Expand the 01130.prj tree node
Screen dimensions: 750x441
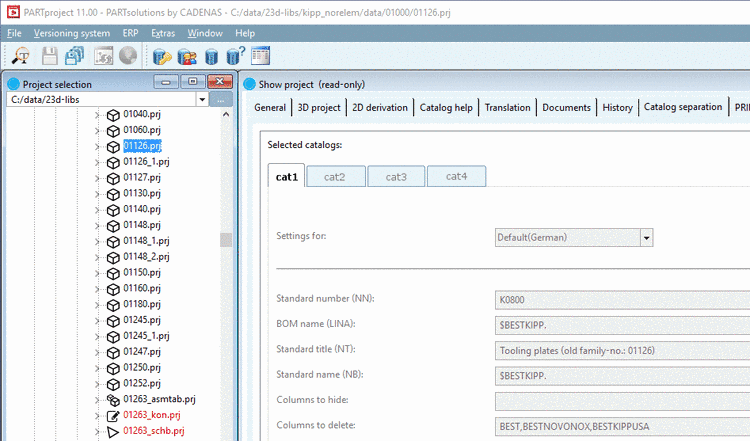97,194
